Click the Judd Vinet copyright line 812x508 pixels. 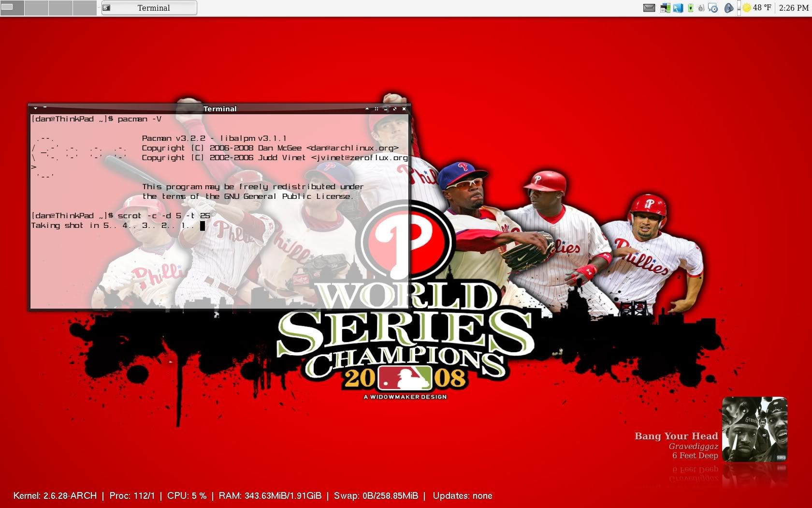pyautogui.click(x=275, y=158)
